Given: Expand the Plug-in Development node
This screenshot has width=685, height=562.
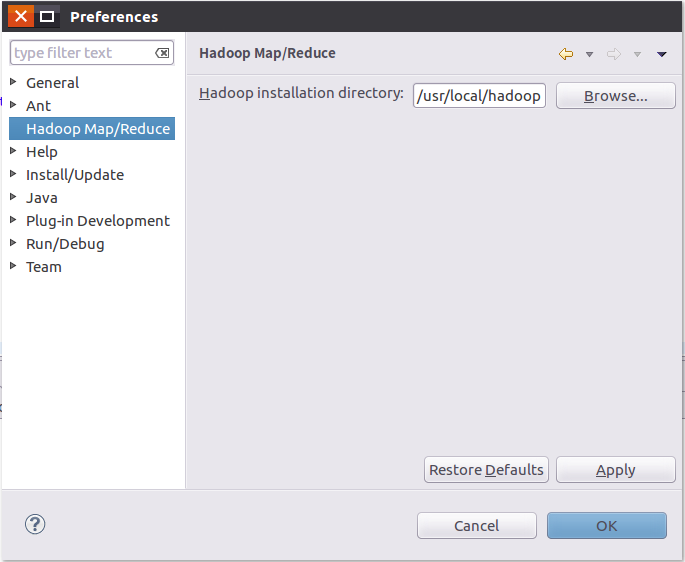Looking at the screenshot, I should click(13, 220).
